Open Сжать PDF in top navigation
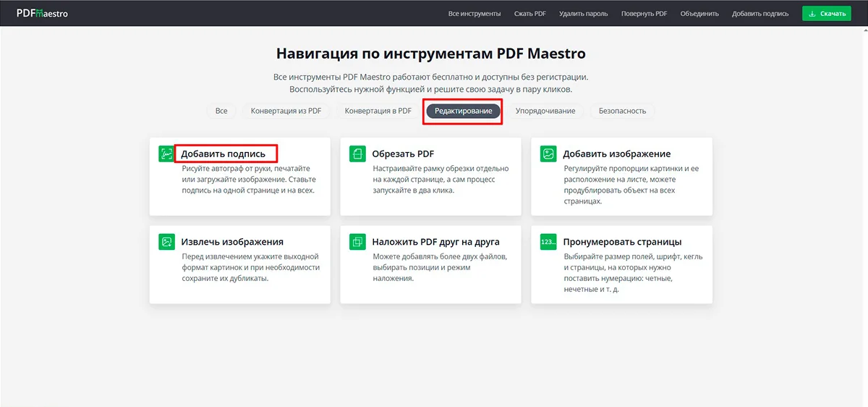868x407 pixels. click(529, 14)
